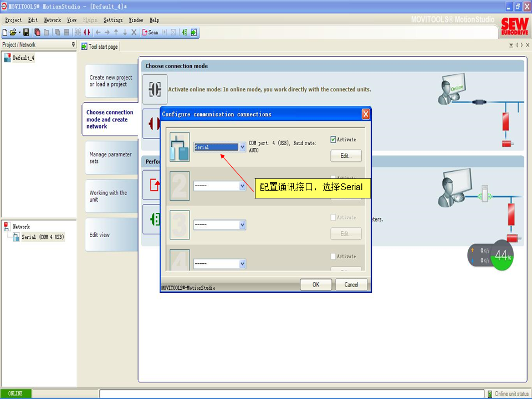Click the delete X icon in the toolbar
The image size is (532, 399).
[x=134, y=33]
